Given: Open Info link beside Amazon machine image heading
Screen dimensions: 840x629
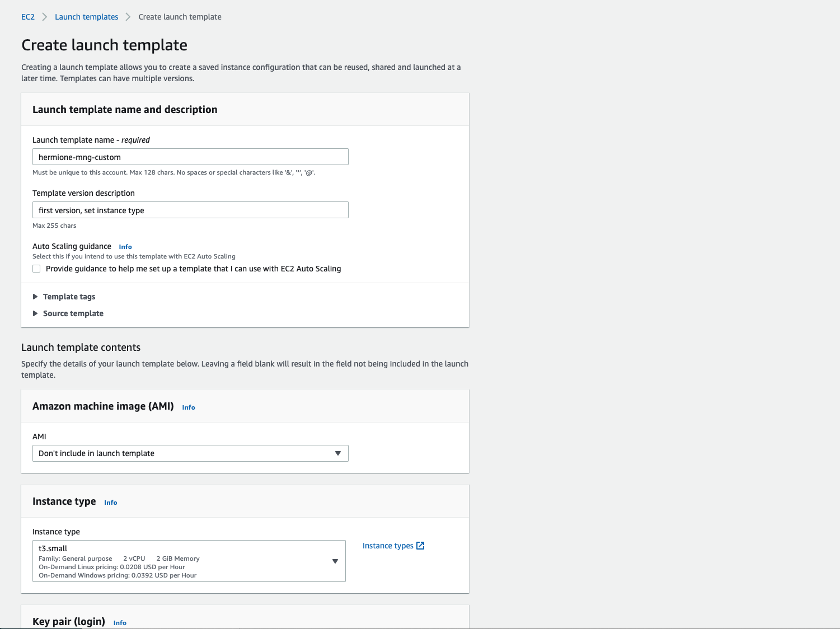Looking at the screenshot, I should (x=189, y=407).
